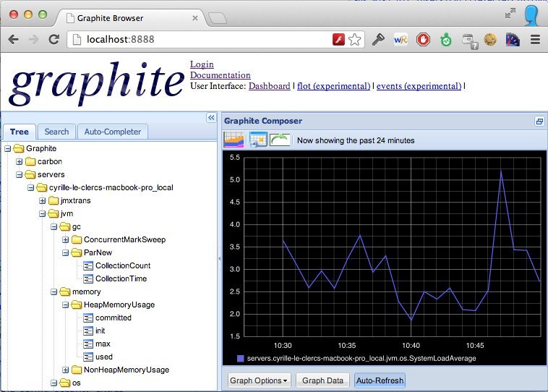Select the Graphite Browser tab

130,18
